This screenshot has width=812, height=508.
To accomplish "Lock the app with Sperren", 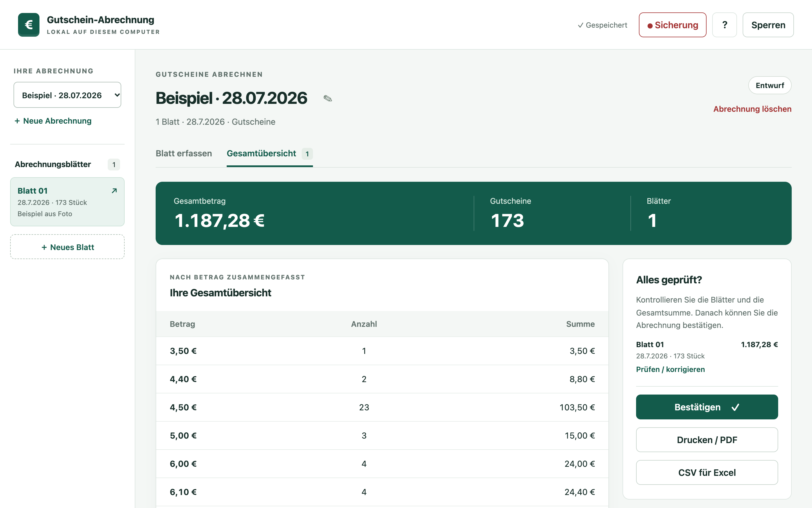I will (x=768, y=25).
